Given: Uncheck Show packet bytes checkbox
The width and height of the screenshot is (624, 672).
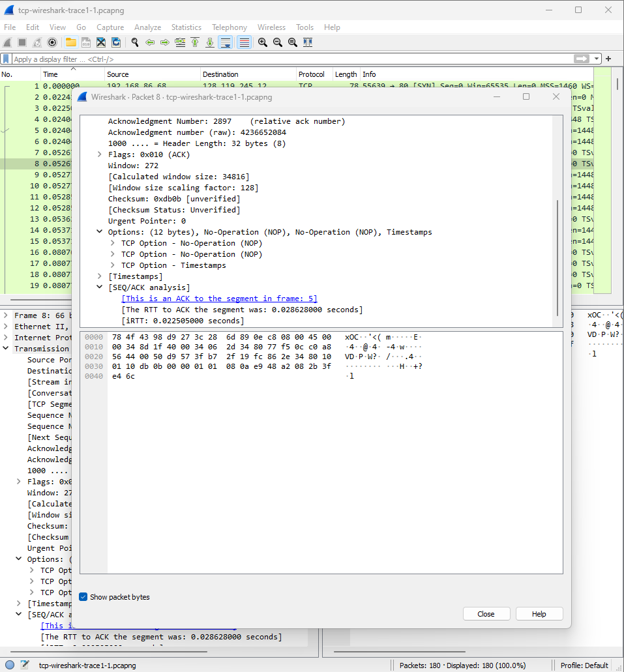Looking at the screenshot, I should tap(83, 597).
